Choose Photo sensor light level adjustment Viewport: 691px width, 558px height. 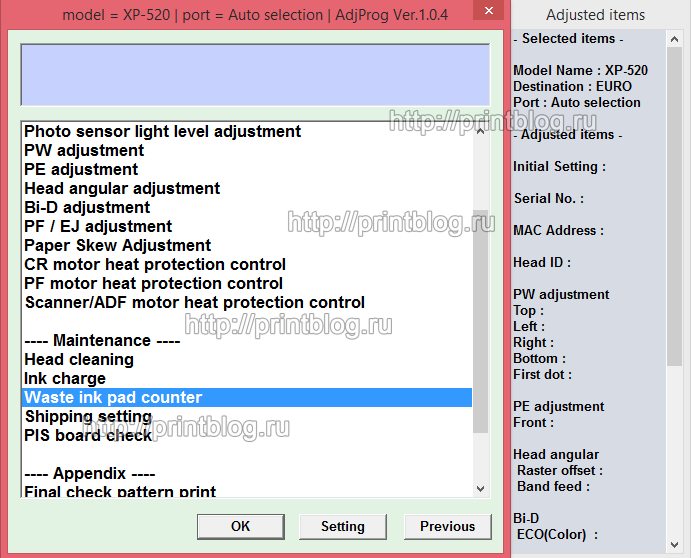click(x=247, y=131)
